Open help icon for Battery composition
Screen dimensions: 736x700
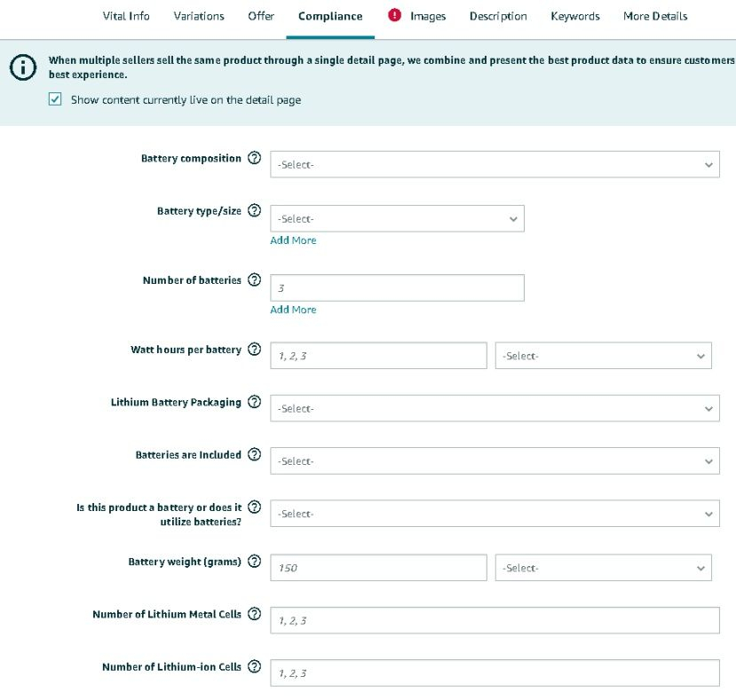255,158
